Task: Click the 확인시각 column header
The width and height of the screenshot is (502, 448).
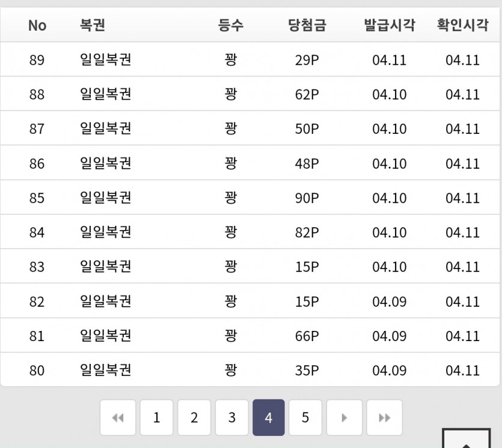Action: click(x=462, y=25)
